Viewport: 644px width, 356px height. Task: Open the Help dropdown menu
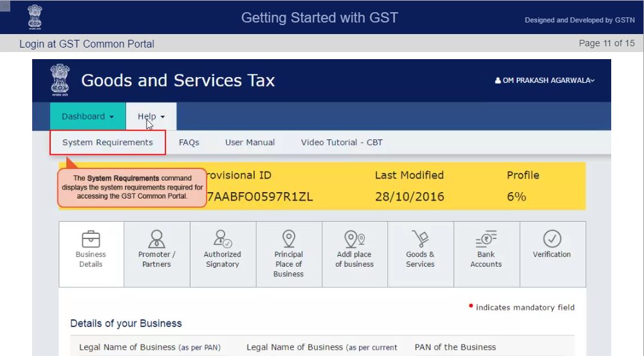pos(151,116)
